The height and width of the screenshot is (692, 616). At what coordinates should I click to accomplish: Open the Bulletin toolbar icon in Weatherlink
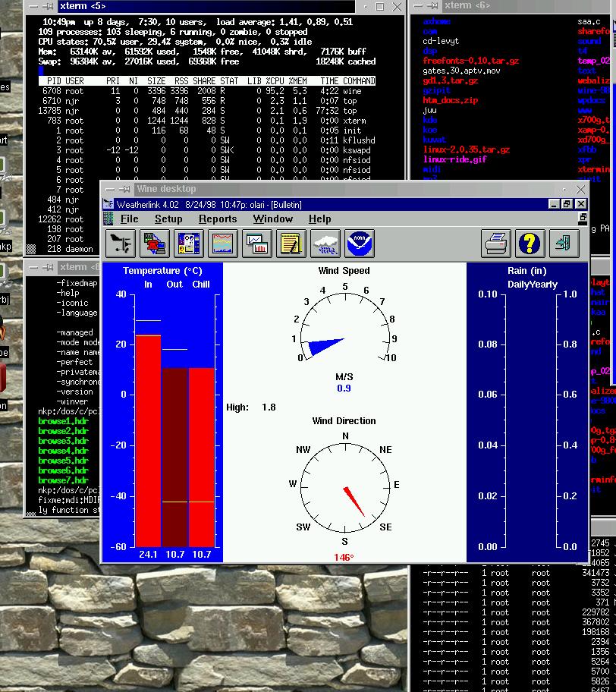pos(188,243)
